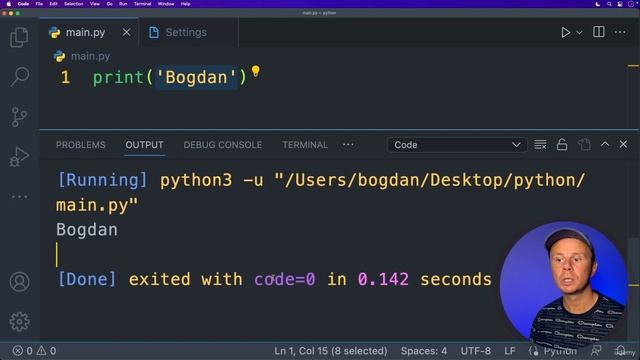Viewport: 640px width, 360px height.
Task: Show more panel tabs ellipsis
Action: (348, 144)
